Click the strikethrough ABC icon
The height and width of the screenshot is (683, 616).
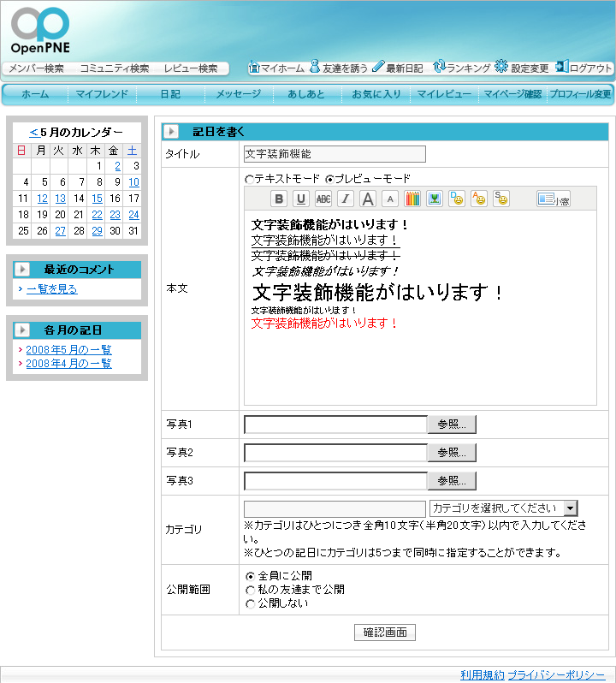click(x=323, y=199)
